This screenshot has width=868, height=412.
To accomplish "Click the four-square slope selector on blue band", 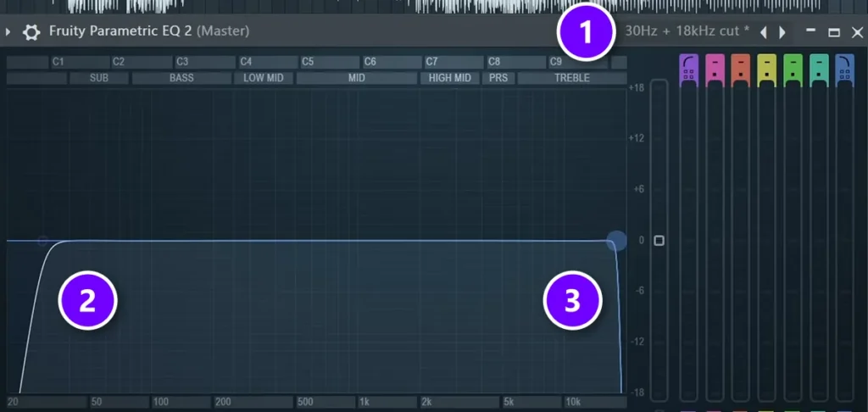I will [x=844, y=74].
